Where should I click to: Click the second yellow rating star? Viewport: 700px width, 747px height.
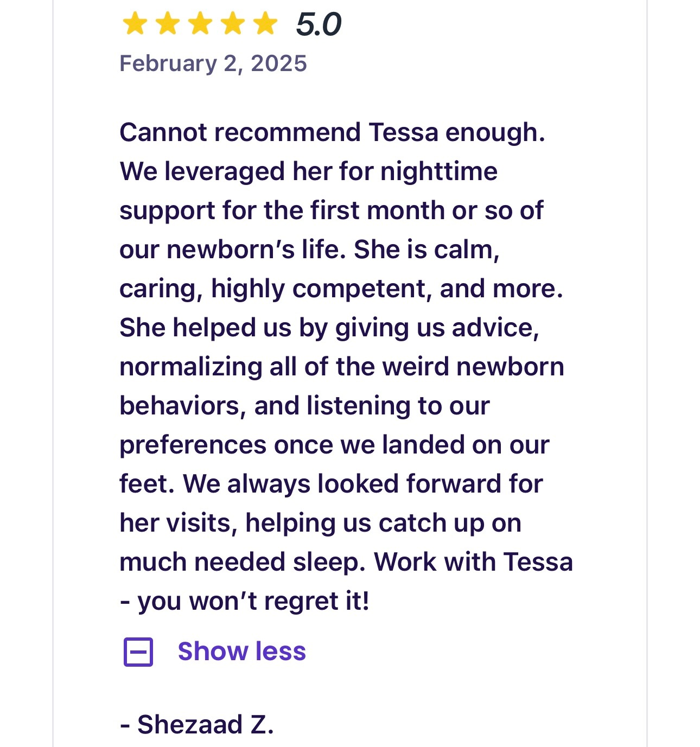pos(168,24)
